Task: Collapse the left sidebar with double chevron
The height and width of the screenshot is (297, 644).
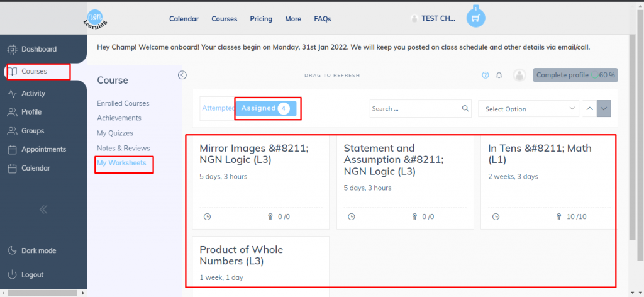Action: (x=43, y=210)
